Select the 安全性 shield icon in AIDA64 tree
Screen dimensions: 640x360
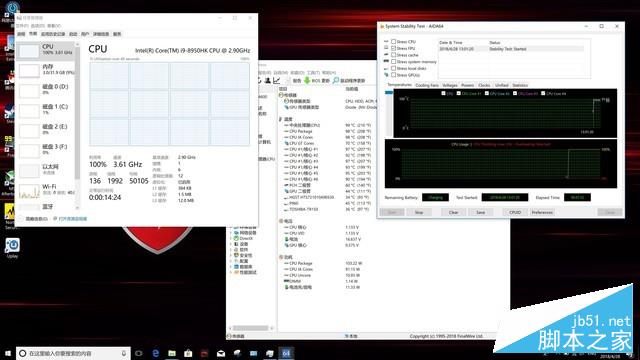pyautogui.click(x=236, y=255)
